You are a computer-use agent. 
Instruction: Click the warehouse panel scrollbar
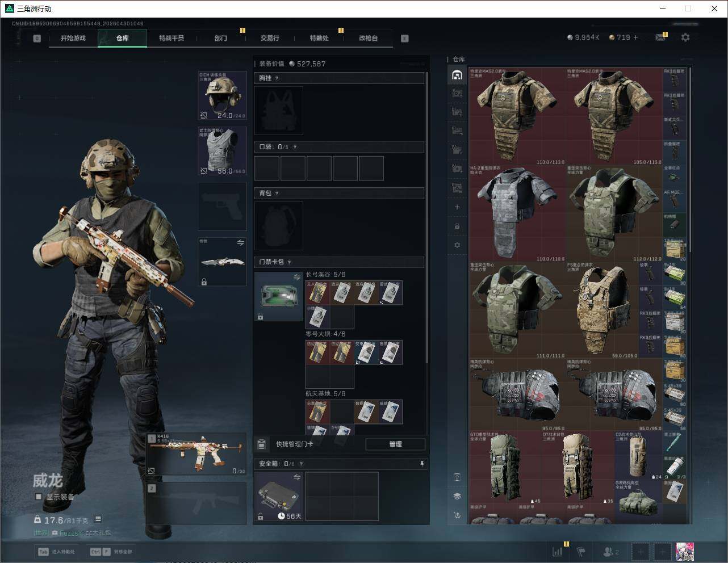point(689,160)
